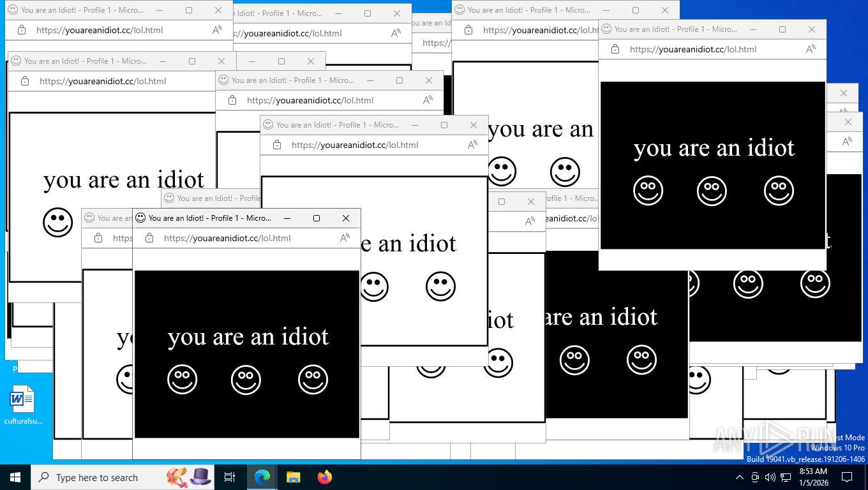Viewport: 868px width, 490px height.
Task: Show hidden system tray icons
Action: (740, 477)
